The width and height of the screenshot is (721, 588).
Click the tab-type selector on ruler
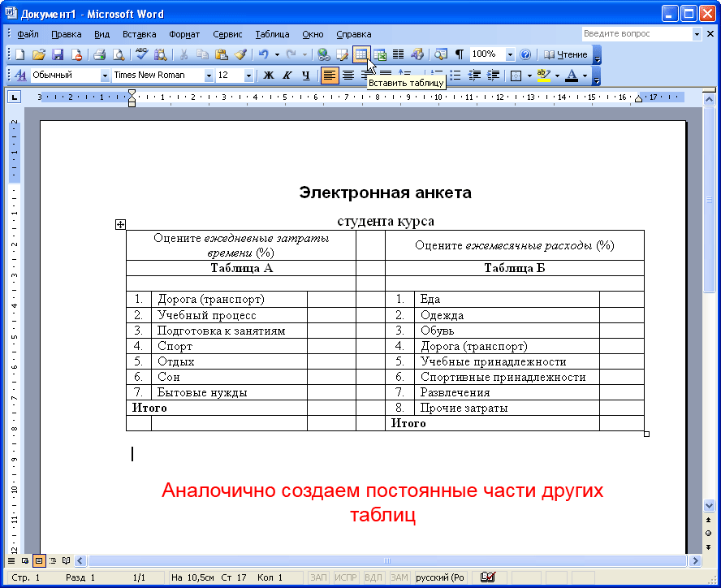tap(15, 97)
